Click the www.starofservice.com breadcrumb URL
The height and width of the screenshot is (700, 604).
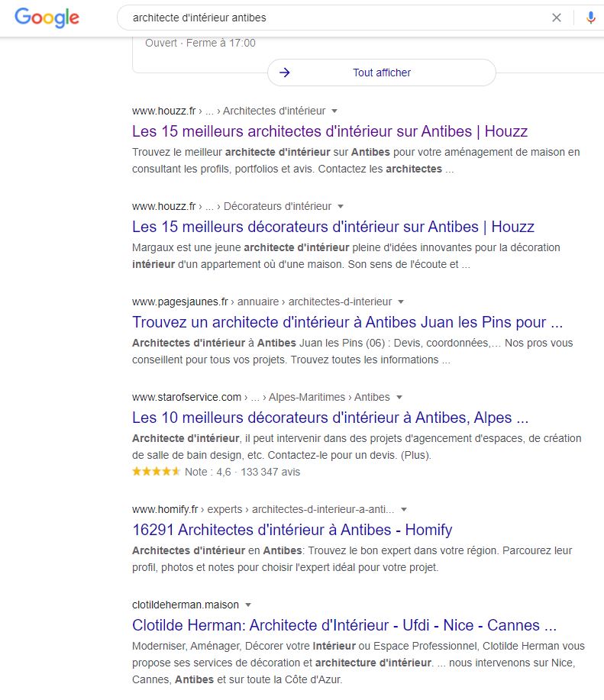tap(186, 397)
